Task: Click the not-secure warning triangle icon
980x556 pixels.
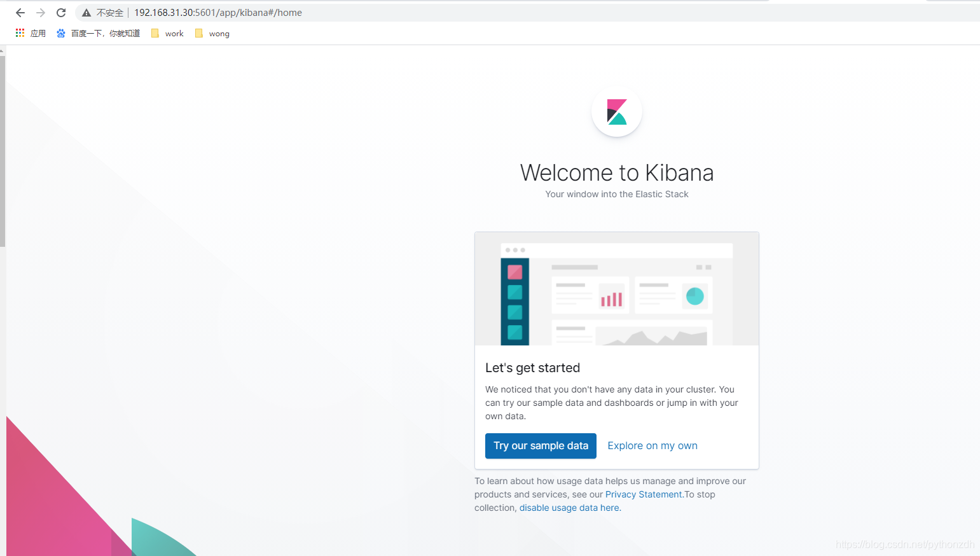Action: tap(86, 13)
